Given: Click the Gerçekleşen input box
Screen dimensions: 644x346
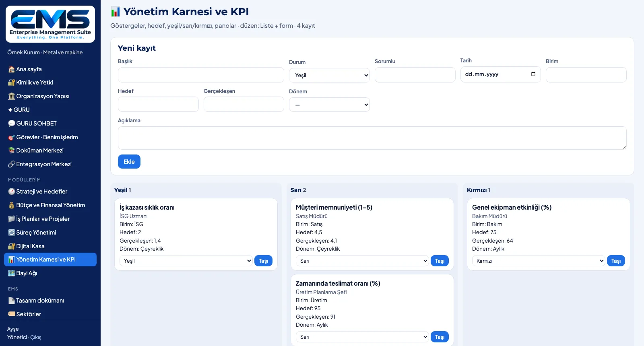Looking at the screenshot, I should [244, 104].
